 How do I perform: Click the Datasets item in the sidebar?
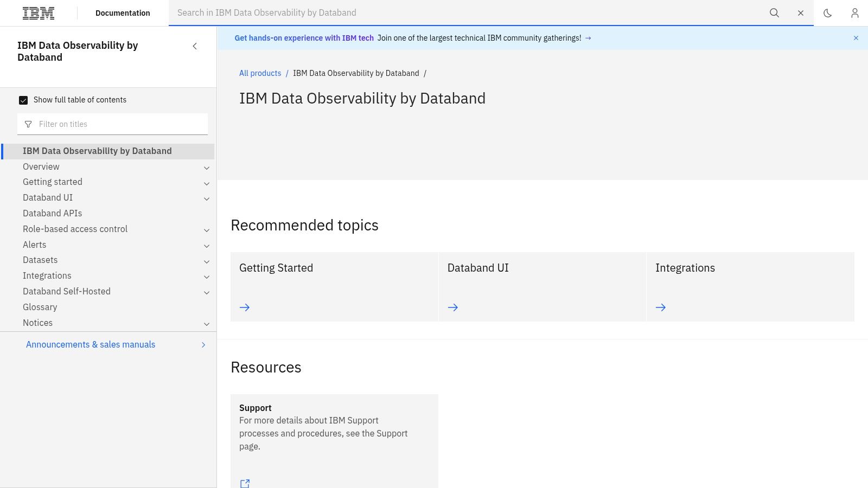pyautogui.click(x=40, y=260)
